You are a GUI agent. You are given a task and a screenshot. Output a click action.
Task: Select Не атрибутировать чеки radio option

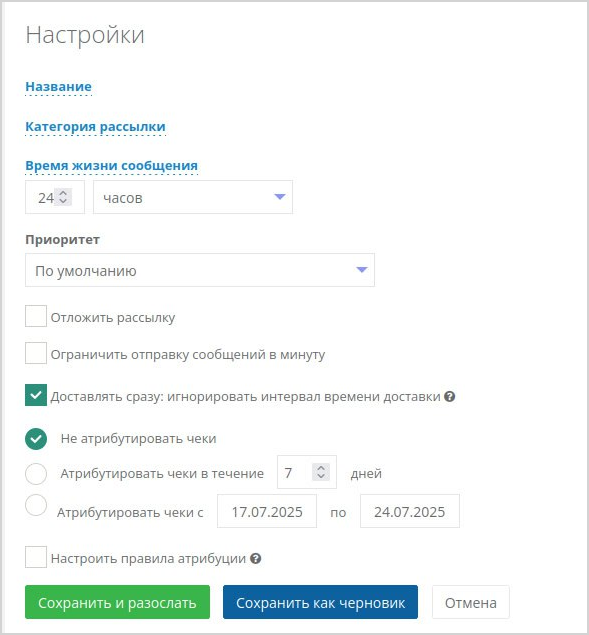[x=36, y=439]
